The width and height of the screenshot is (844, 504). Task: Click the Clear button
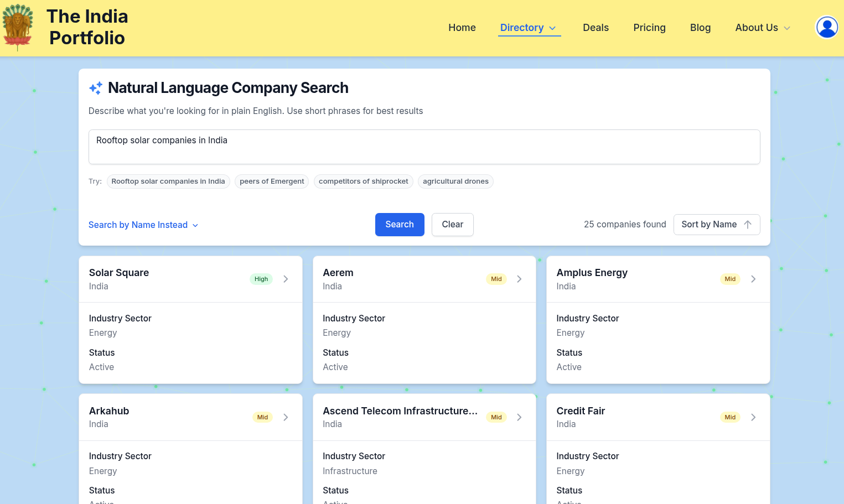[x=452, y=224]
